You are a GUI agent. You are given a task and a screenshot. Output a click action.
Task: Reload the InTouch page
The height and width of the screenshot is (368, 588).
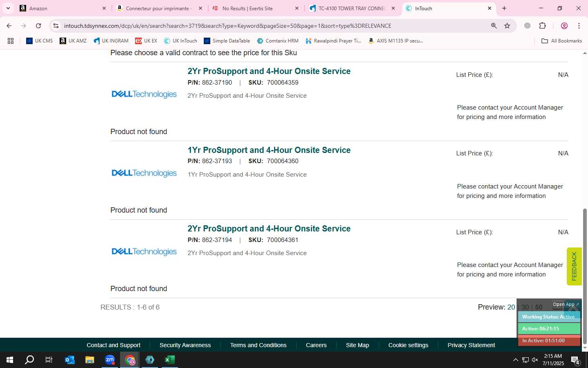[38, 26]
